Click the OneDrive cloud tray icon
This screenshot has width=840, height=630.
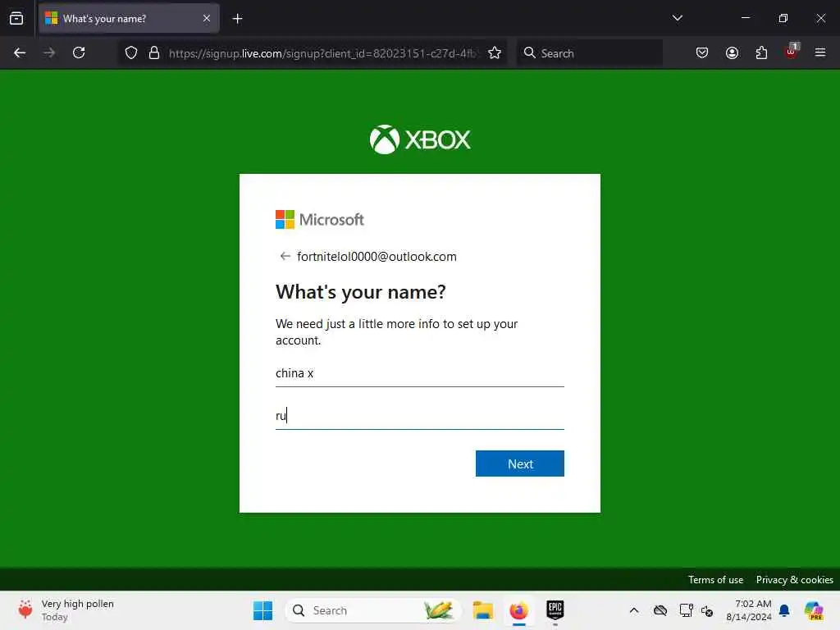pyautogui.click(x=660, y=610)
